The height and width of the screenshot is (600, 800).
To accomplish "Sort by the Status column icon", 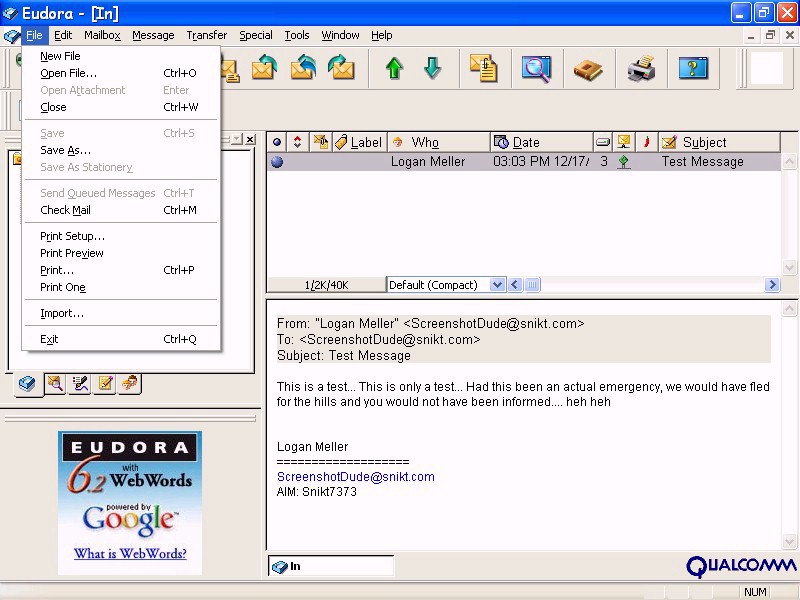I will pos(277,142).
